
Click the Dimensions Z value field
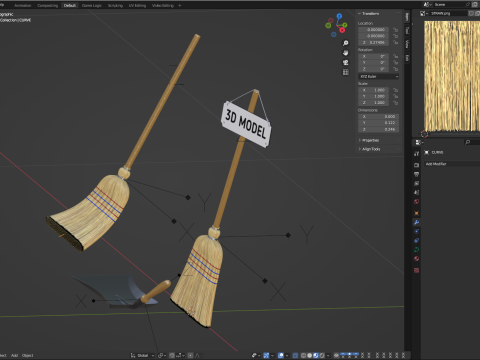[x=378, y=129]
